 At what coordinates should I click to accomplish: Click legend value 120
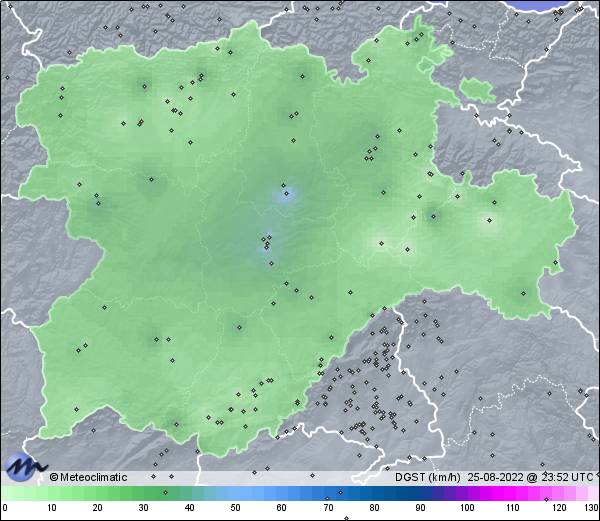[559, 508]
